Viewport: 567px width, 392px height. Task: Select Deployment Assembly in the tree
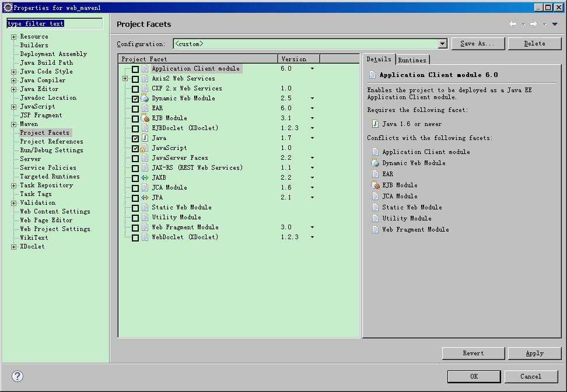tap(54, 54)
